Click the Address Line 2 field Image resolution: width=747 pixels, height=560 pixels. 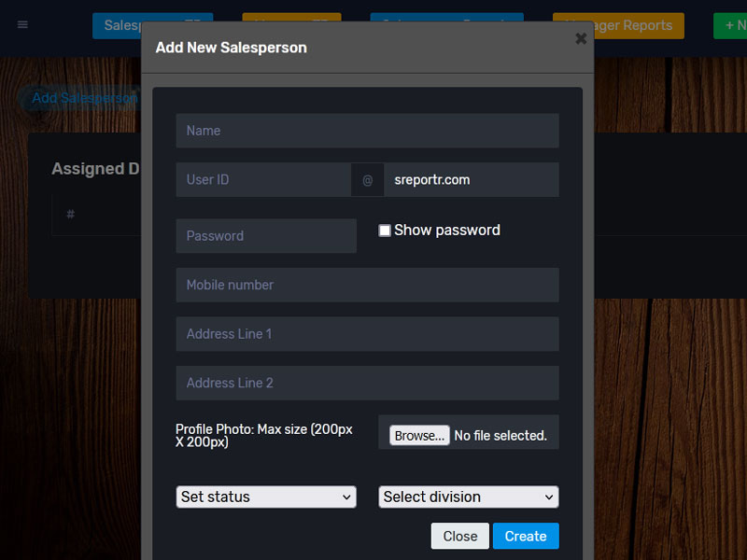tap(367, 383)
